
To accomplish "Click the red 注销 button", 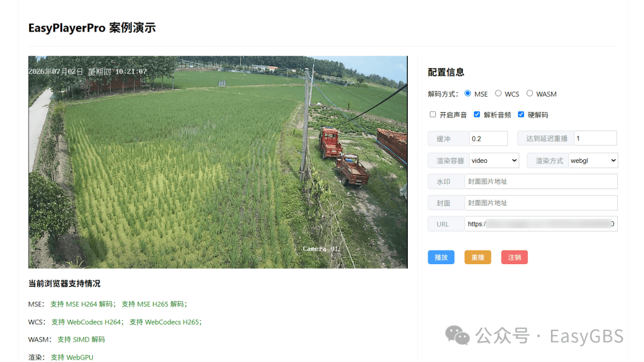I will click(514, 257).
